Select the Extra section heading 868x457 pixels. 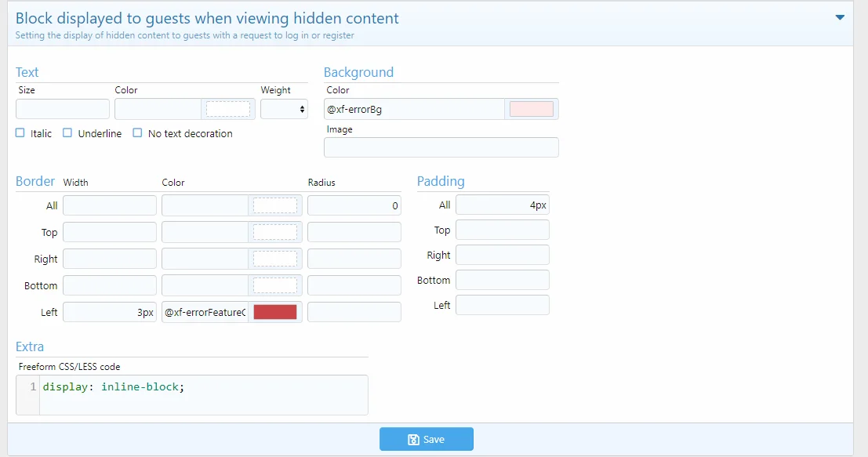point(30,346)
